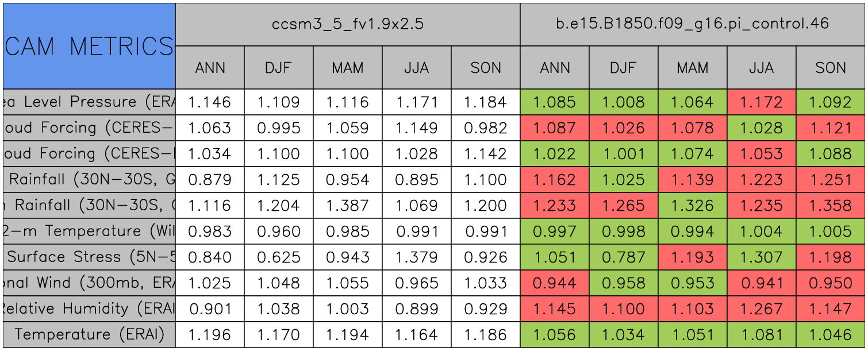This screenshot has height=351, width=868.
Task: Click the green cell showing 1.326
Action: point(692,206)
